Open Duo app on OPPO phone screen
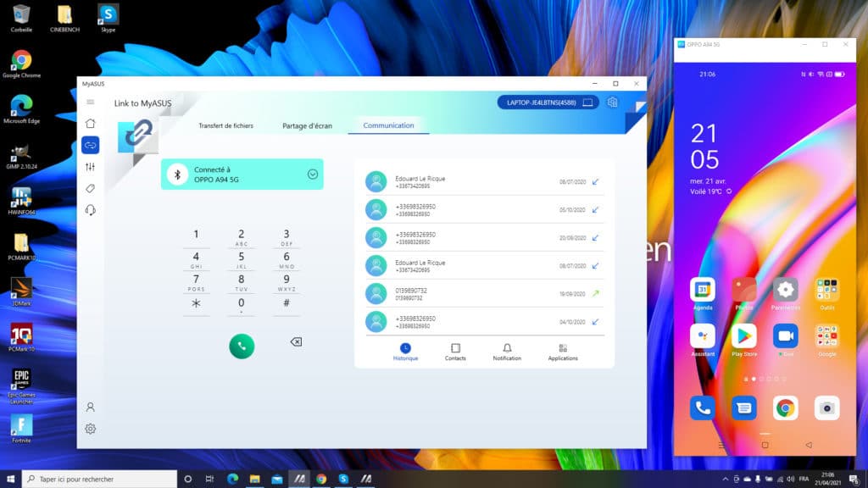The width and height of the screenshot is (868, 488). tap(786, 341)
